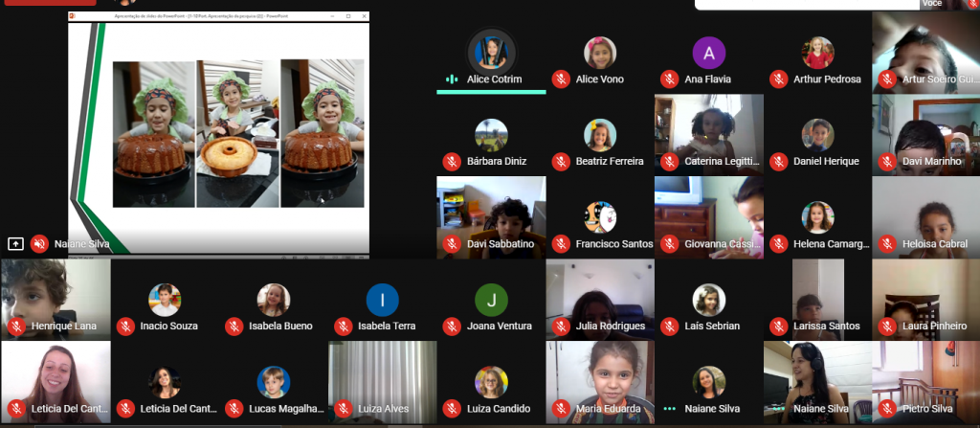Viewport: 980px width, 428px height.
Task: Click Joana Ventura's green J avatar
Action: (491, 300)
